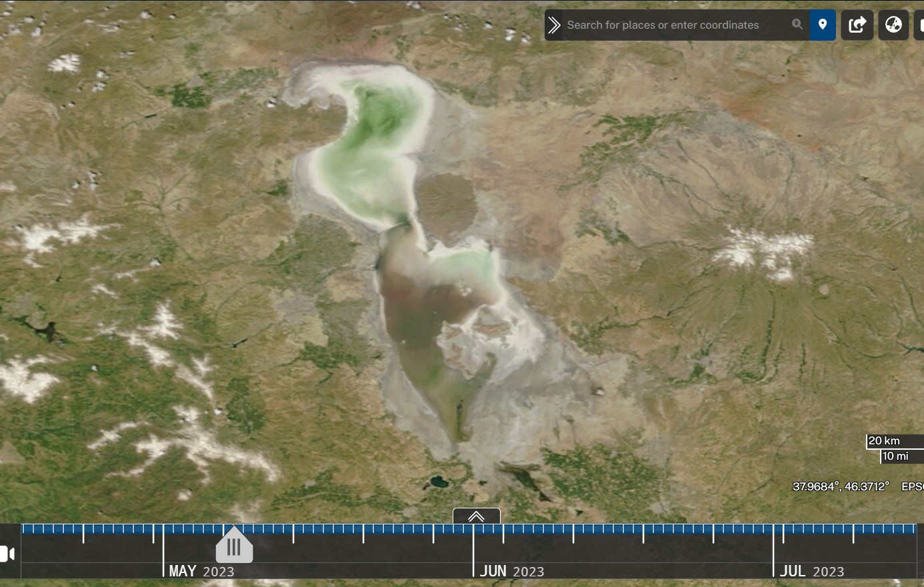Image resolution: width=924 pixels, height=587 pixels.
Task: Toggle the blue location marker button
Action: pos(823,25)
